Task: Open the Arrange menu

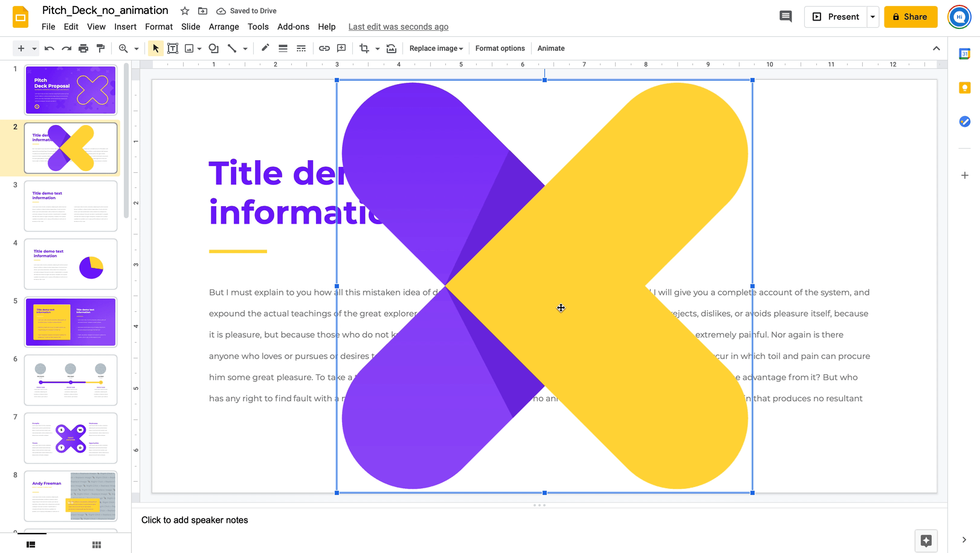Action: [224, 27]
